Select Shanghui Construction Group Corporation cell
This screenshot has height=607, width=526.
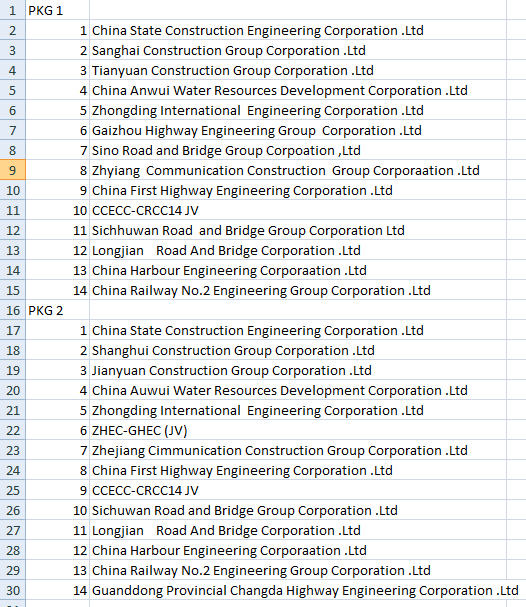pos(298,350)
